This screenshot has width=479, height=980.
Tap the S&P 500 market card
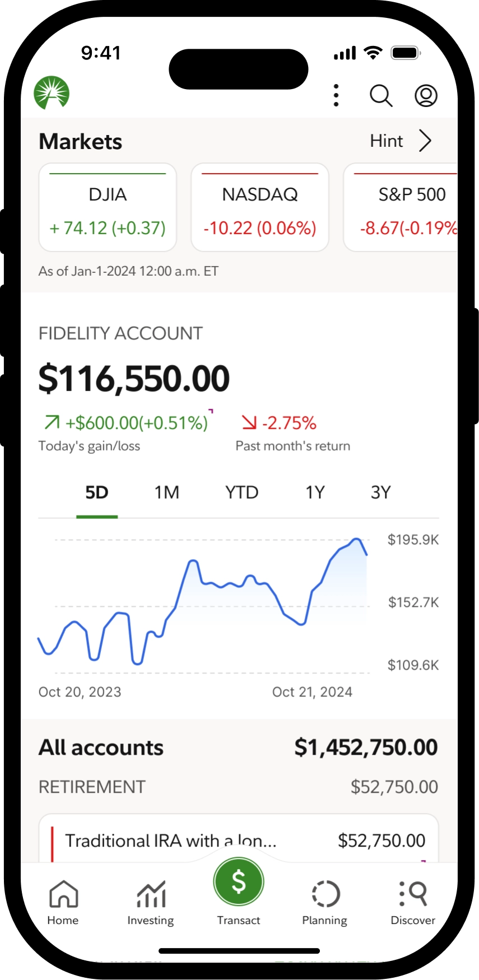point(403,208)
